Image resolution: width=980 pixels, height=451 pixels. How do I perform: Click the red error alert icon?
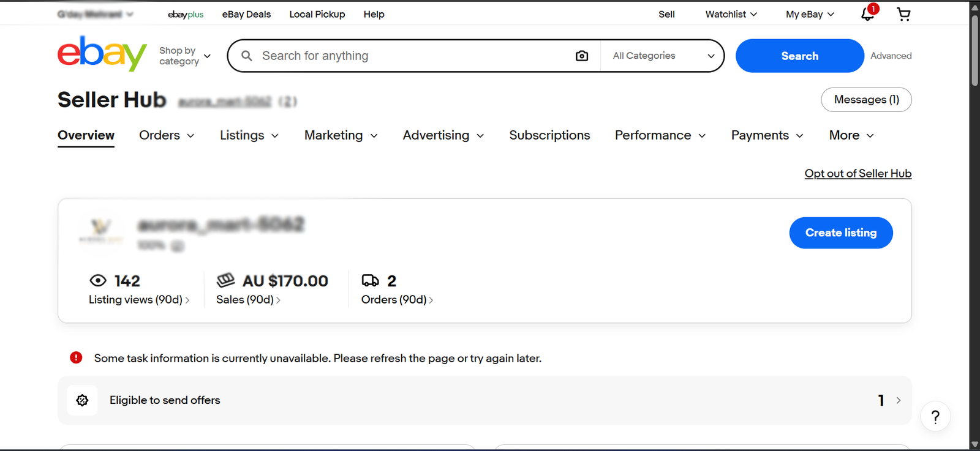click(76, 357)
